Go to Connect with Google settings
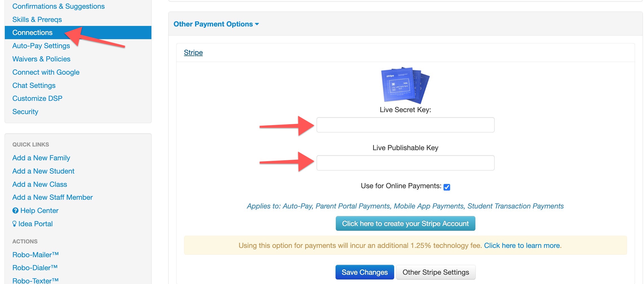 point(46,72)
